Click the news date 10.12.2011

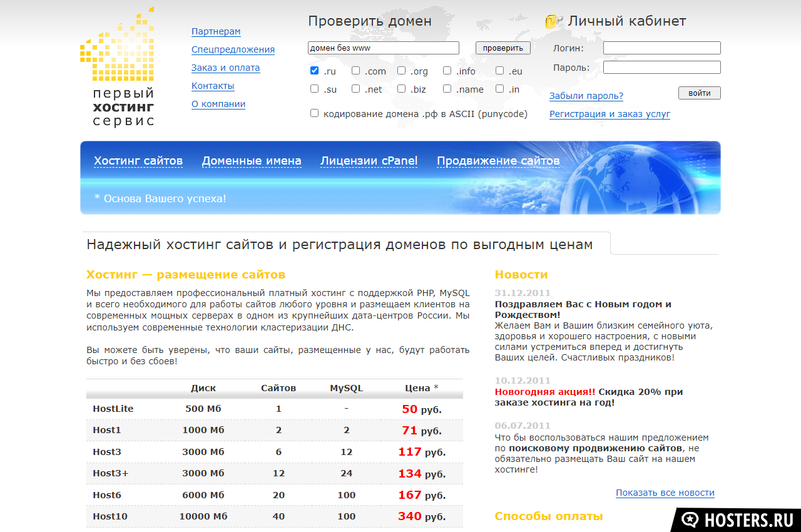pos(523,381)
